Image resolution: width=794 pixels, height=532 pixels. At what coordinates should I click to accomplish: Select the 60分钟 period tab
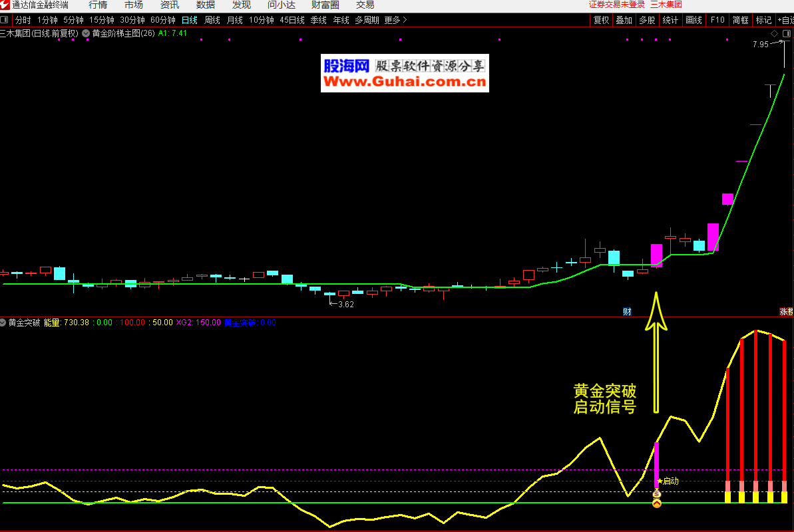(162, 20)
